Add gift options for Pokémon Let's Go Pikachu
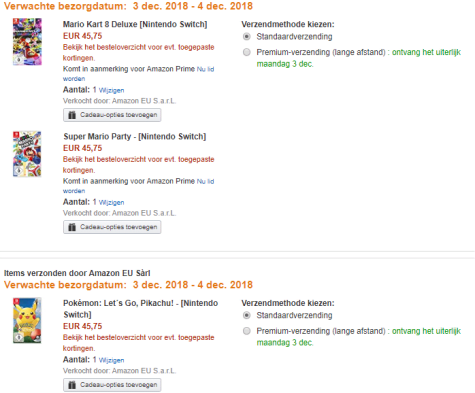The width and height of the screenshot is (475, 393). 112,385
